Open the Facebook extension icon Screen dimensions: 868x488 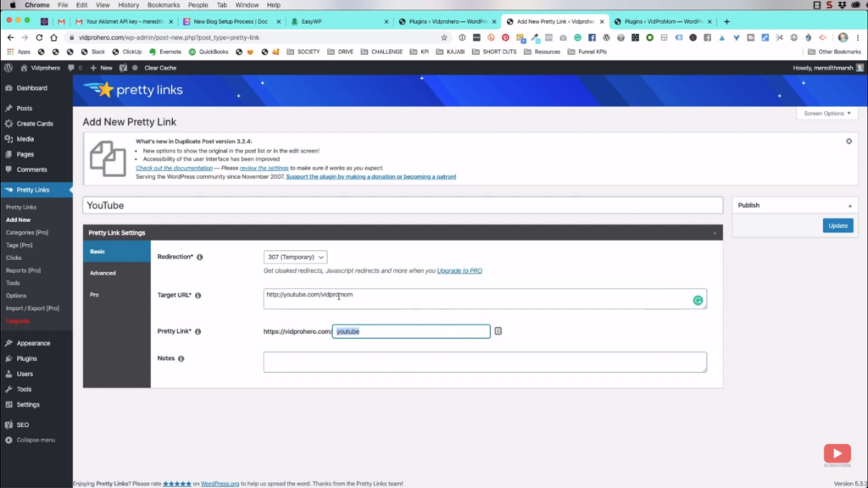(592, 37)
